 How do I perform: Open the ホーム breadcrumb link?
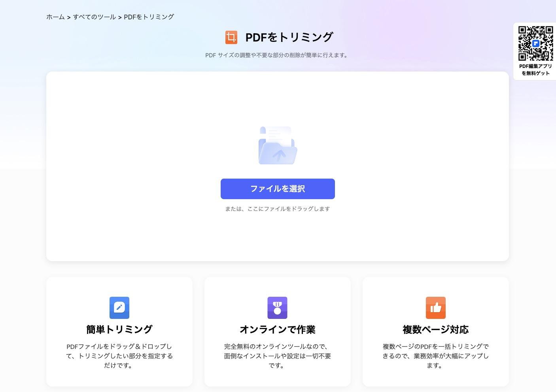55,17
